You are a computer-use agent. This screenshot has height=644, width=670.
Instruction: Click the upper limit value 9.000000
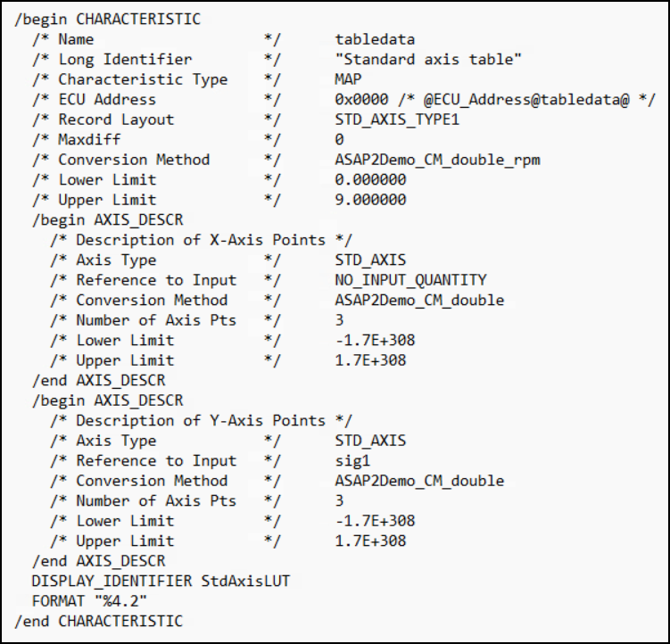click(x=370, y=200)
